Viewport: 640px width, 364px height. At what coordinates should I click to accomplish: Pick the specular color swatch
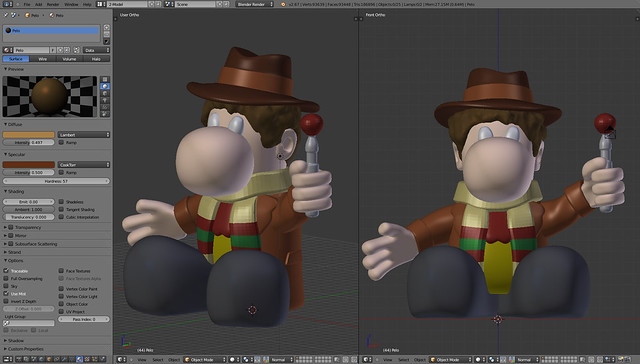click(x=29, y=165)
